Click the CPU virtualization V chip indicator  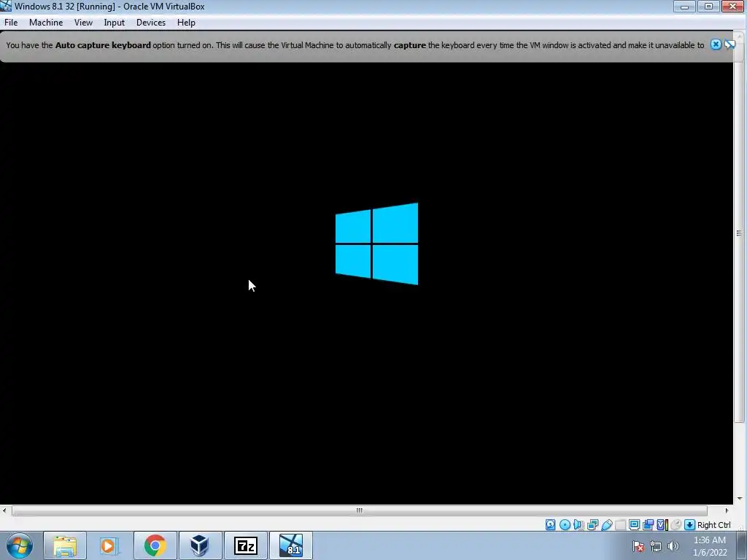(x=662, y=525)
